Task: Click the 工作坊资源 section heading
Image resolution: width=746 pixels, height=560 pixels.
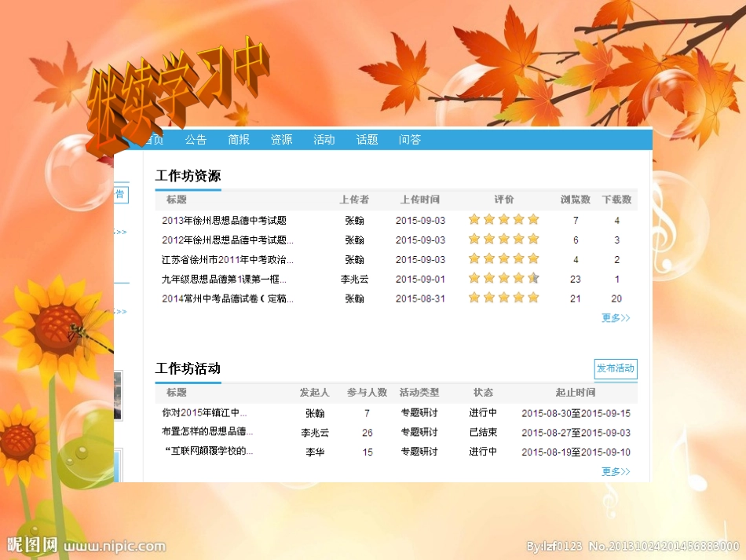Action: [188, 176]
